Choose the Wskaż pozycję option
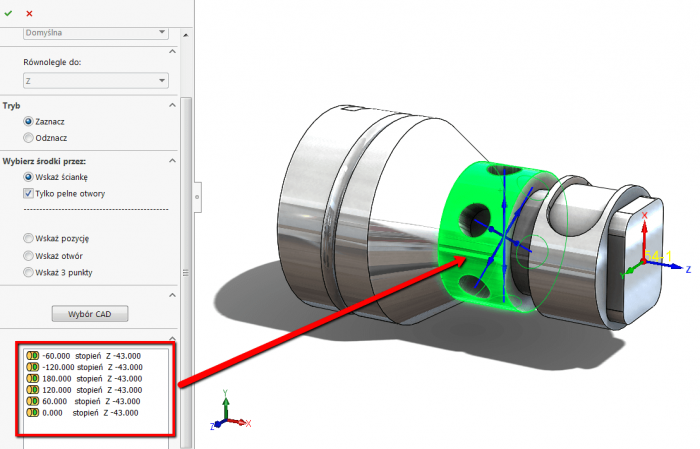700x449 pixels. [29, 238]
